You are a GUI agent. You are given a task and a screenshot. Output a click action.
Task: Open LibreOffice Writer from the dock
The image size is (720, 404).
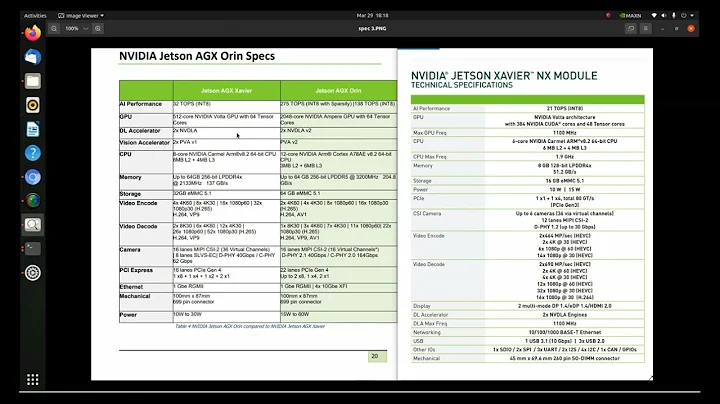click(x=33, y=129)
